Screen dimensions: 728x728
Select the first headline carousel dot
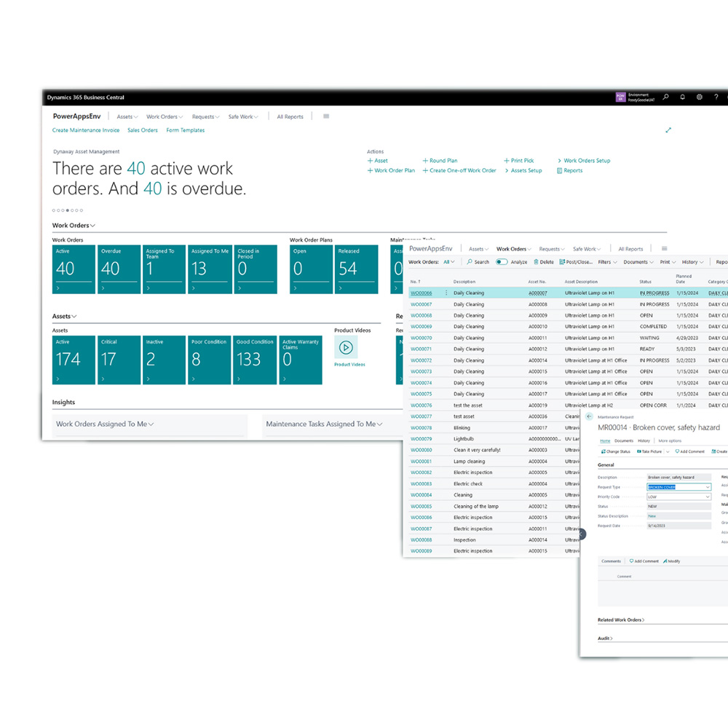pyautogui.click(x=53, y=210)
